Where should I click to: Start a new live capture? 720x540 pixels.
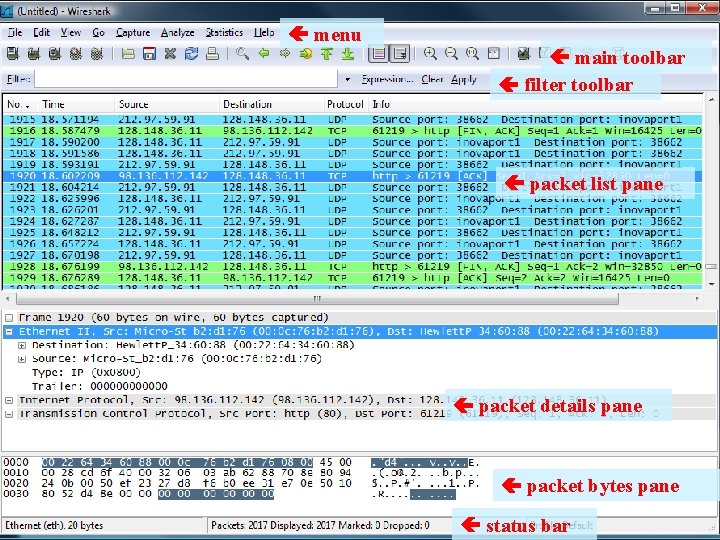55,54
